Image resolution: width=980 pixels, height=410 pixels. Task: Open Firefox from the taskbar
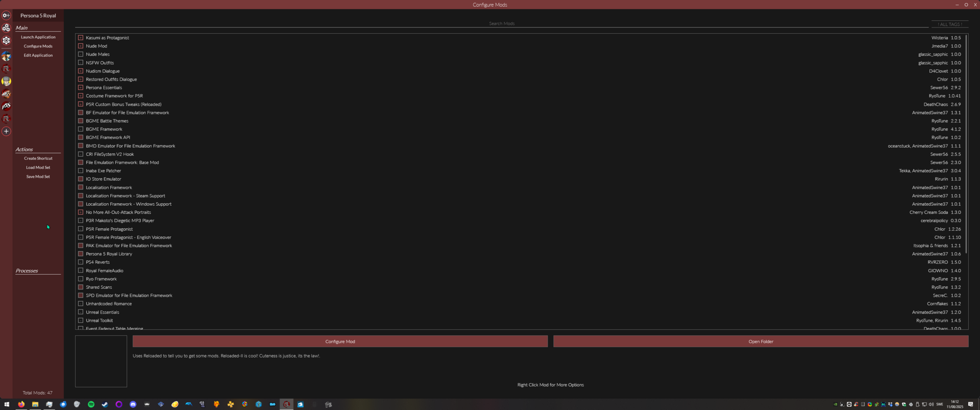pos(21,404)
